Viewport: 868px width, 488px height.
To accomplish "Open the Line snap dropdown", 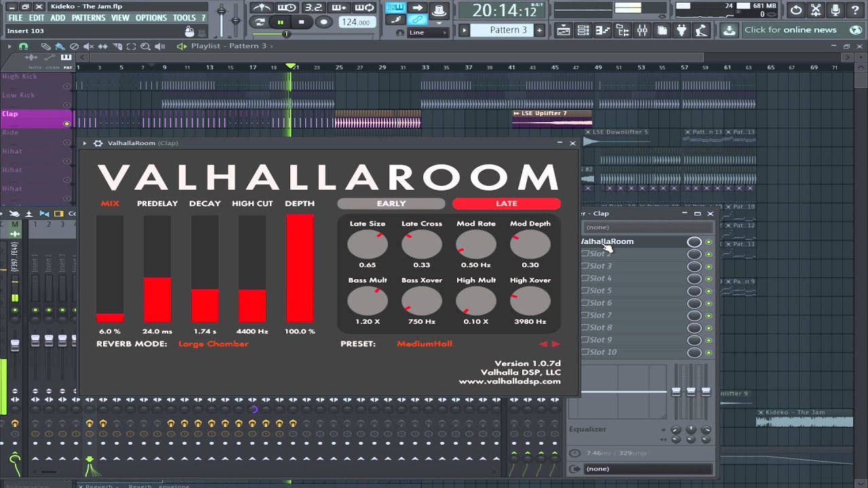I will click(427, 32).
